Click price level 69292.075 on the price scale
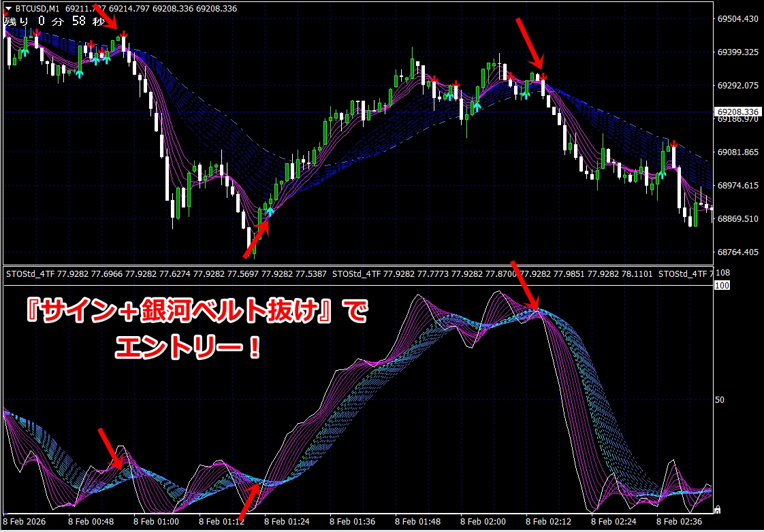The width and height of the screenshot is (764, 532). coord(737,86)
